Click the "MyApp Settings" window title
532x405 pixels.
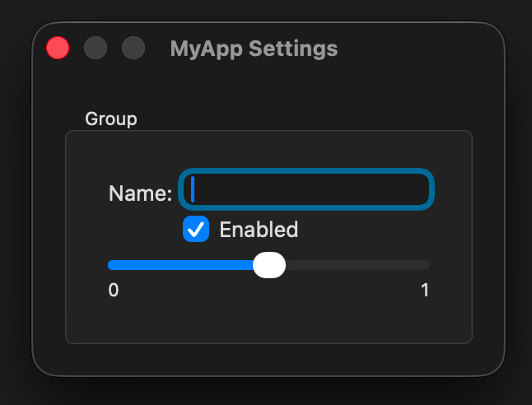254,49
